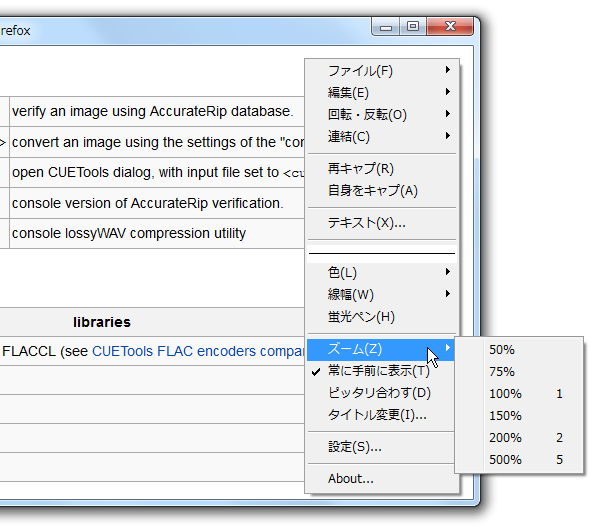This screenshot has width=594, height=528.
Task: Set zoom to 50%
Action: coord(519,350)
